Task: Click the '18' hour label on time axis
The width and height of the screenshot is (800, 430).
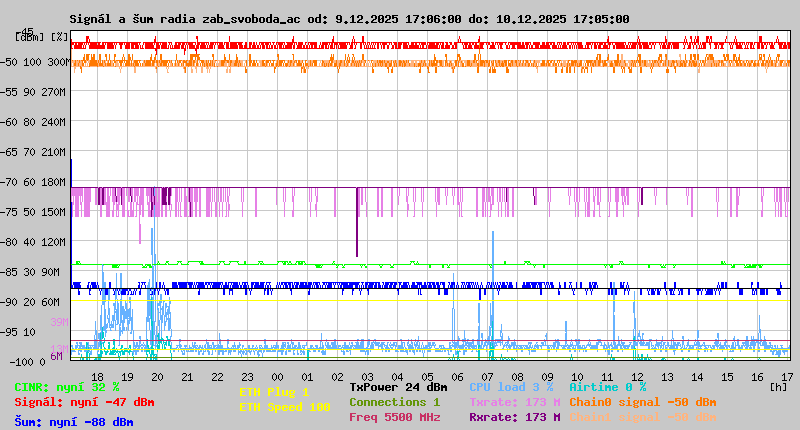Action: coord(97,377)
